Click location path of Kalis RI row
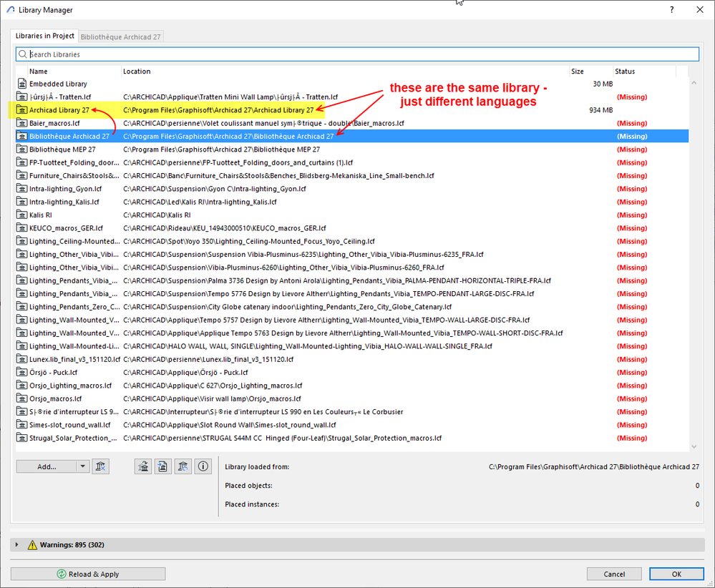715x588 pixels. pyautogui.click(x=157, y=215)
